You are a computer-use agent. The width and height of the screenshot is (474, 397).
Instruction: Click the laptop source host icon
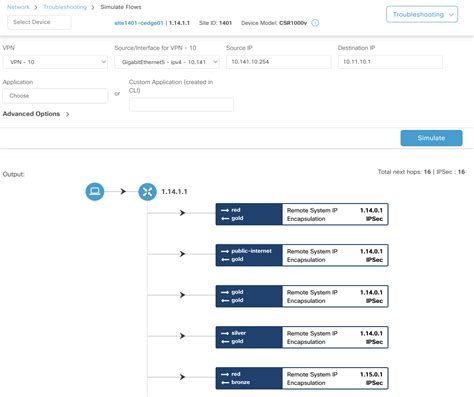point(95,191)
